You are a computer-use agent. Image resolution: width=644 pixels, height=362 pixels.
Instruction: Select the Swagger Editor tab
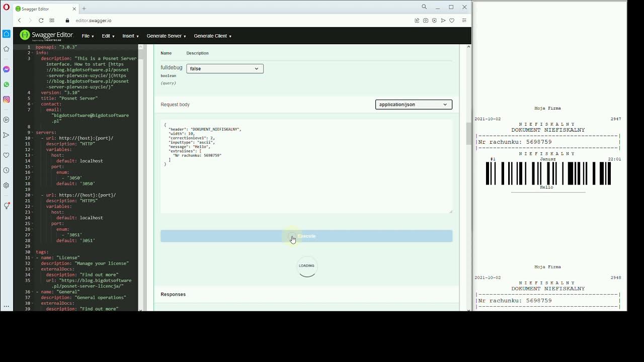point(46,9)
